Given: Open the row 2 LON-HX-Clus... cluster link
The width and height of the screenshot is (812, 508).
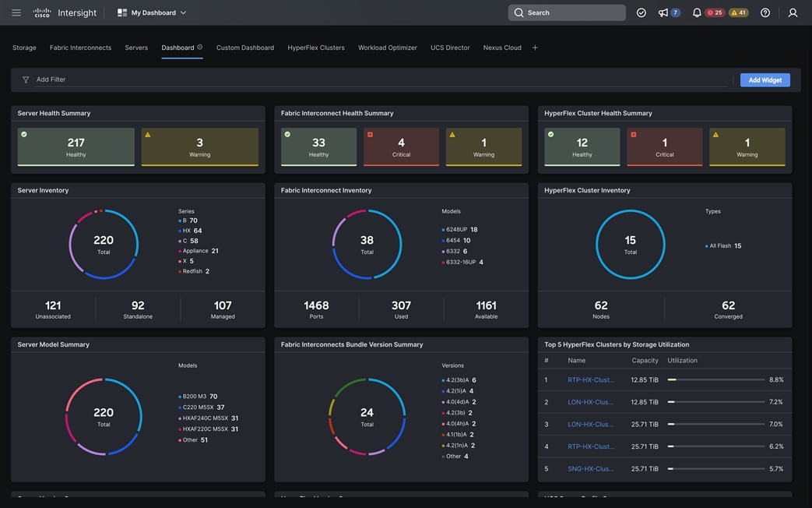Looking at the screenshot, I should 590,402.
